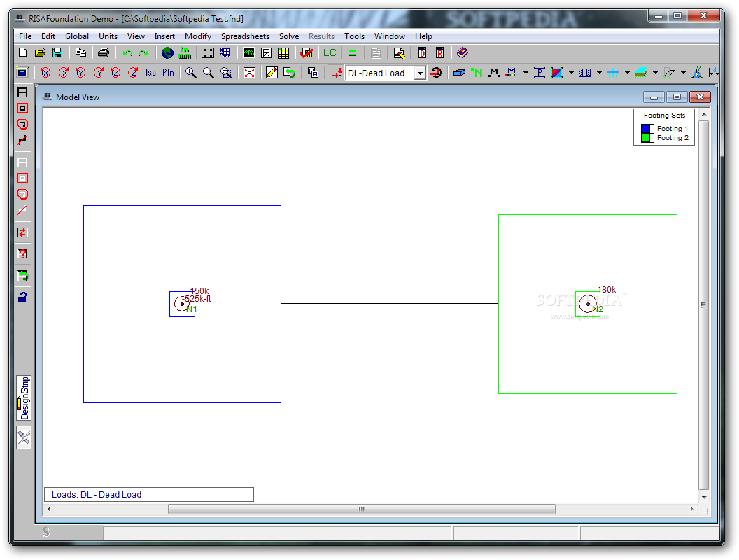Screen dimensions: 739x560
Task: Click the drafting tools sidebar button
Action: [x=24, y=437]
